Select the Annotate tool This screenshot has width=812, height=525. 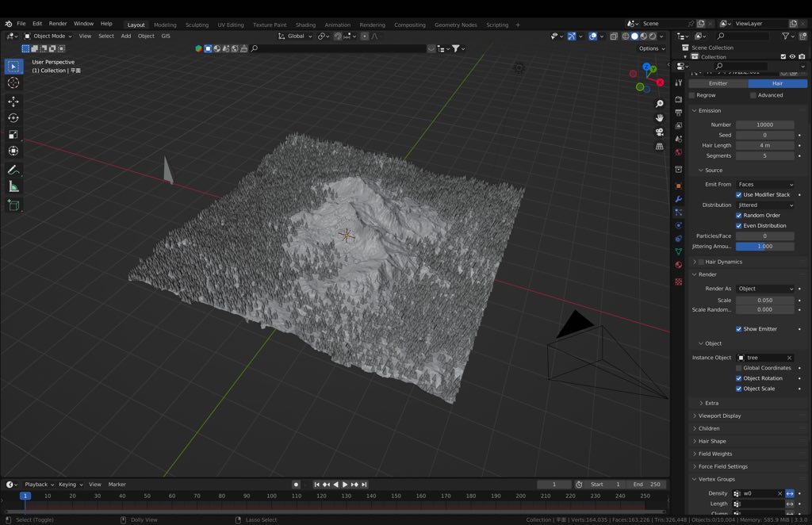tap(13, 169)
